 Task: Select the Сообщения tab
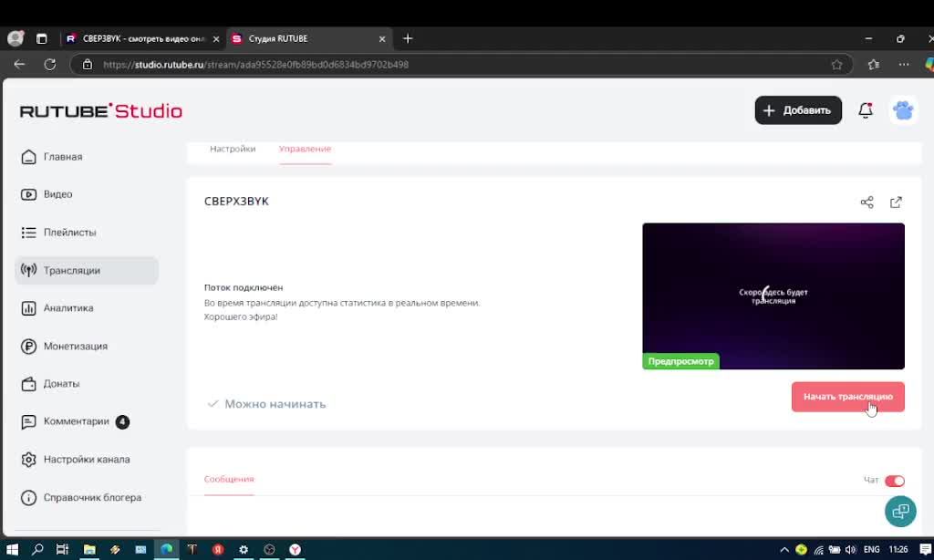(x=229, y=479)
